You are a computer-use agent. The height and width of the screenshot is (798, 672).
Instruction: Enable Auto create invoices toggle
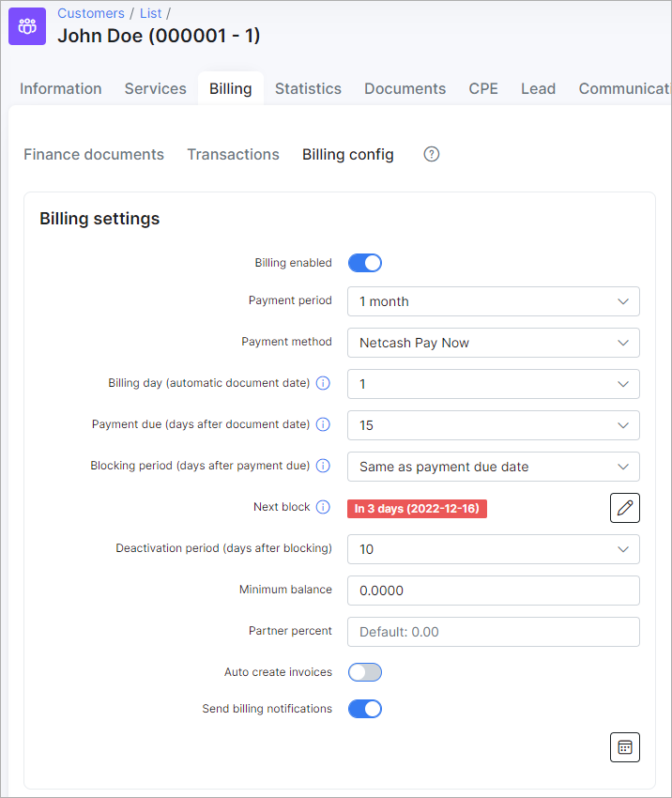pyautogui.click(x=365, y=672)
